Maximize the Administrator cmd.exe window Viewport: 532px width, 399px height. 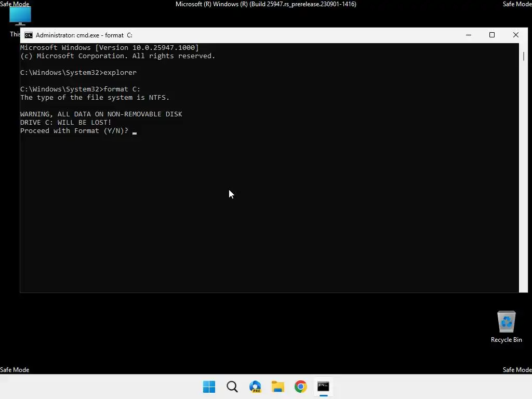[492, 35]
